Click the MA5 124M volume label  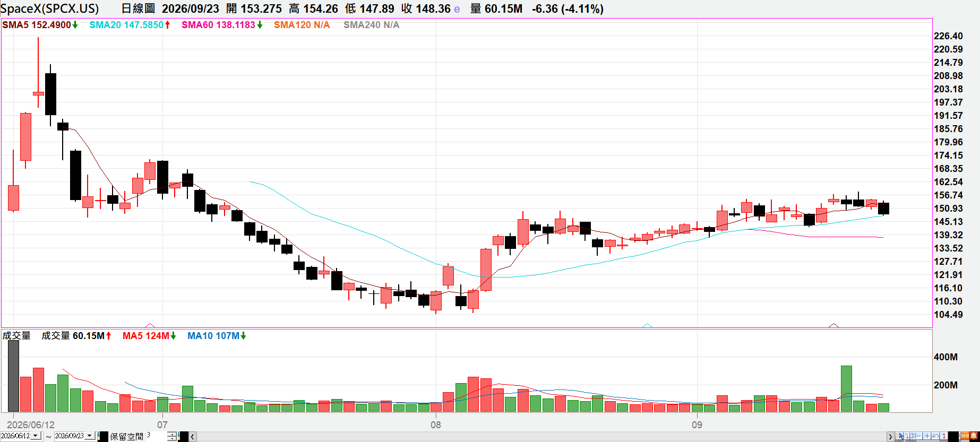tap(149, 336)
